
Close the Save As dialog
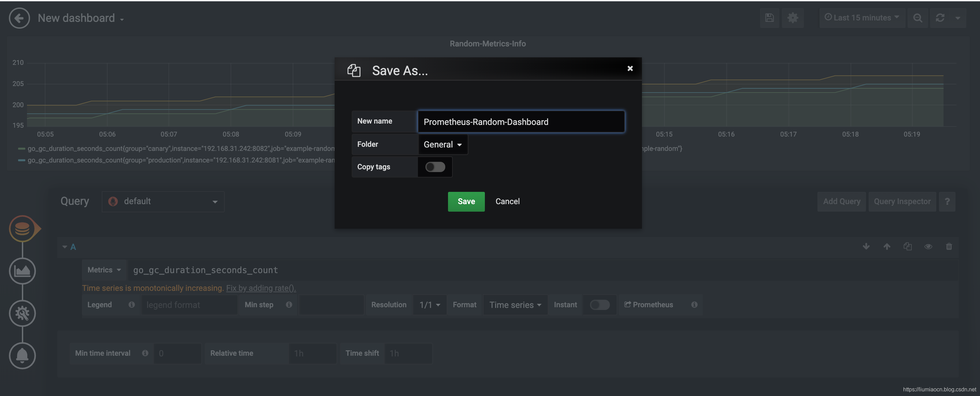[x=630, y=69]
